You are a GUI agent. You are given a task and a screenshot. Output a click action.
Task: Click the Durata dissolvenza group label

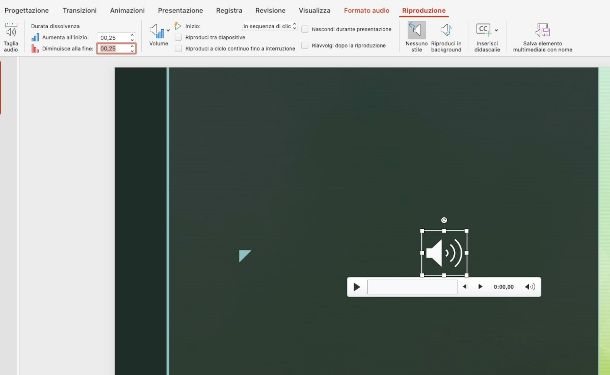tap(55, 26)
